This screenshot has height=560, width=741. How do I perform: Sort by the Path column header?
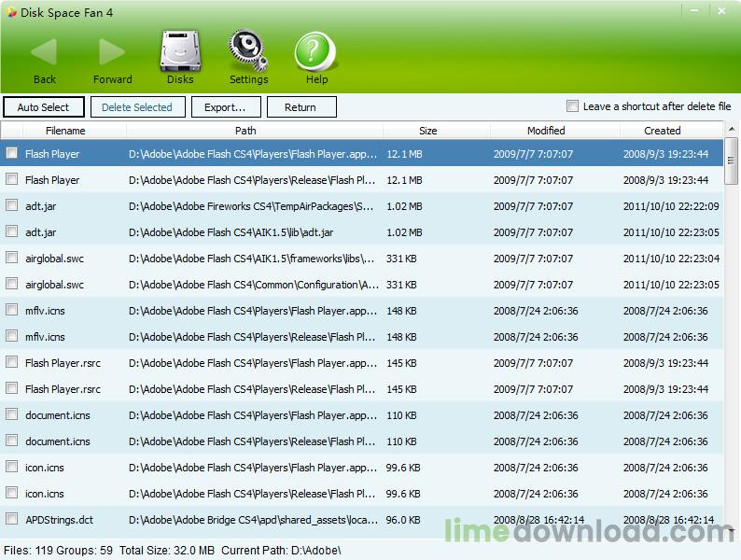(x=245, y=131)
